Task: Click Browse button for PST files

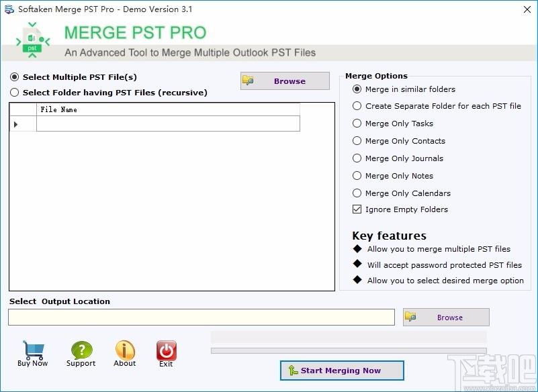Action: tap(285, 81)
